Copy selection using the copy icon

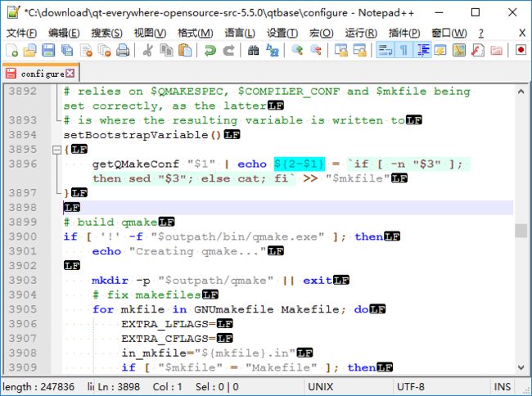click(166, 50)
